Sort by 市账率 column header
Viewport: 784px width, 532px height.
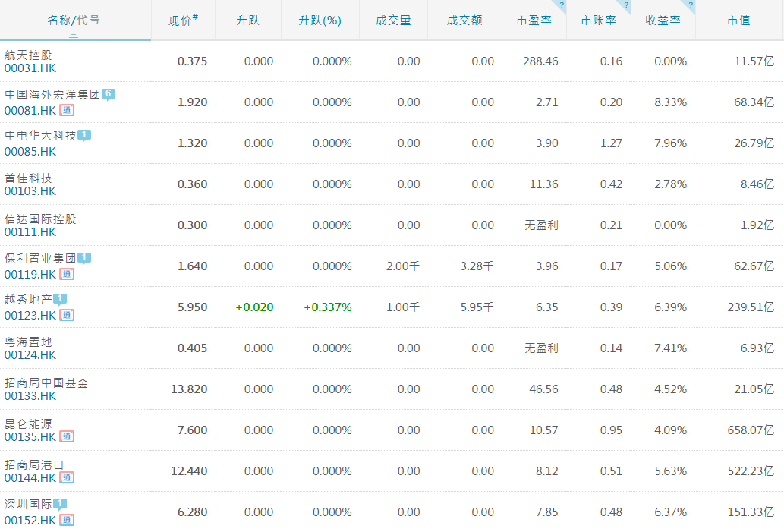pyautogui.click(x=599, y=20)
